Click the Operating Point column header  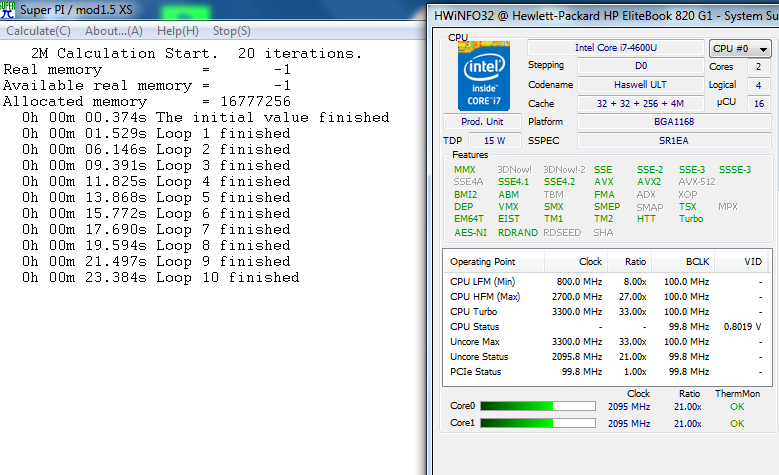[494, 262]
